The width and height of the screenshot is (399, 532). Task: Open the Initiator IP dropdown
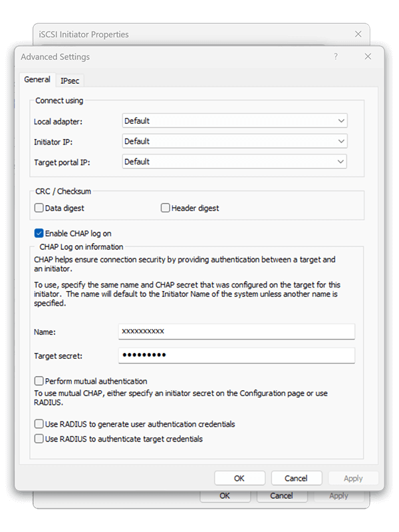click(x=235, y=141)
